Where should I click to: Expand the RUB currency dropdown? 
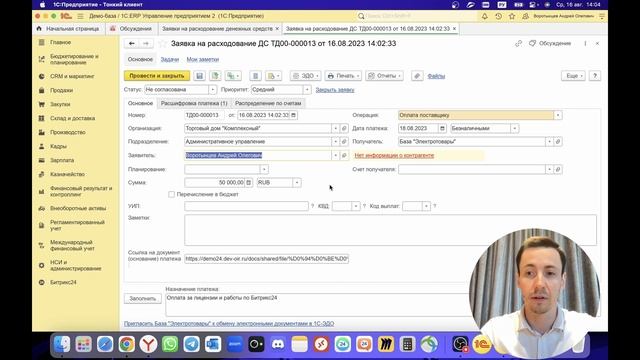point(297,183)
